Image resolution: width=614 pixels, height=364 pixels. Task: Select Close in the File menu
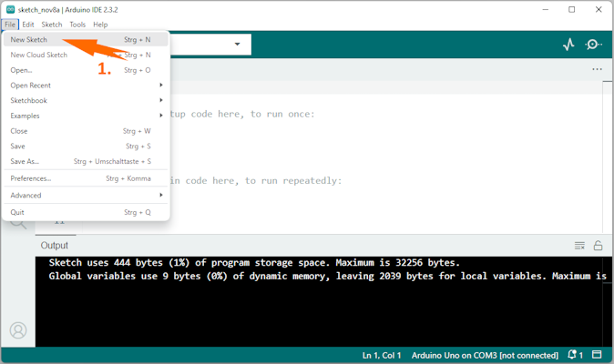point(86,131)
